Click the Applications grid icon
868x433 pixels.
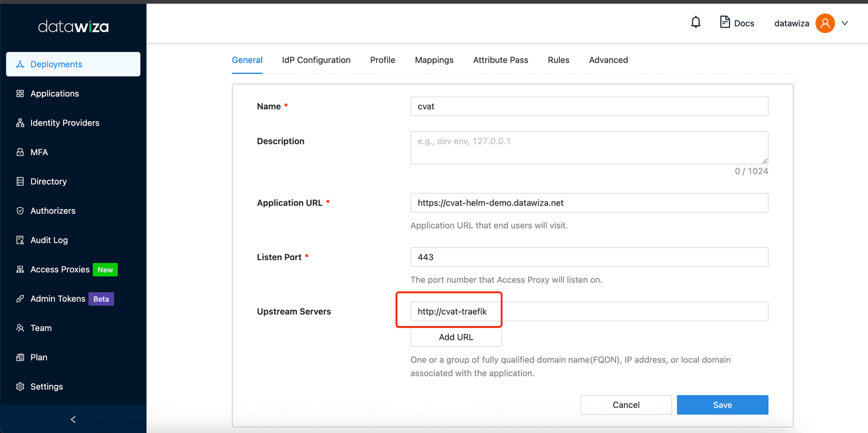pyautogui.click(x=20, y=93)
